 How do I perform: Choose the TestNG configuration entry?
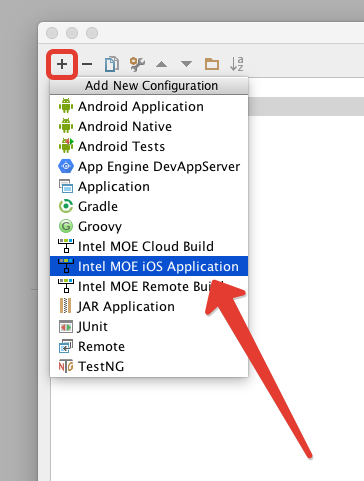pyautogui.click(x=149, y=366)
